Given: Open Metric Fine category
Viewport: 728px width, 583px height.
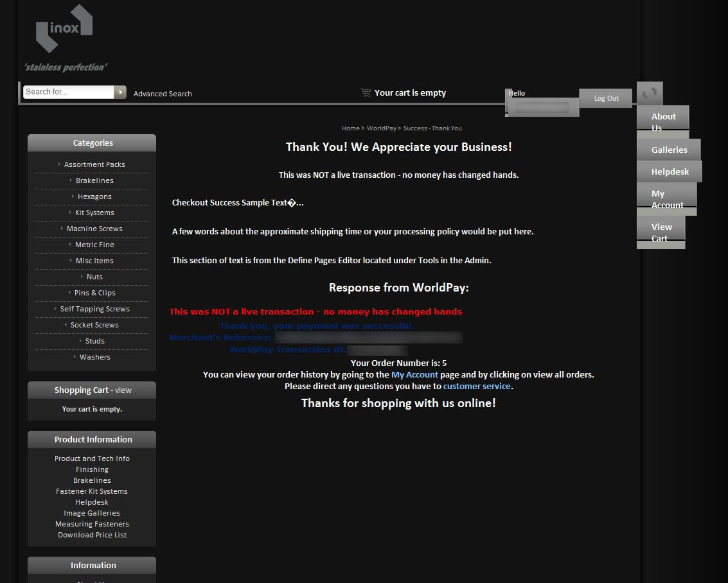Looking at the screenshot, I should point(94,245).
